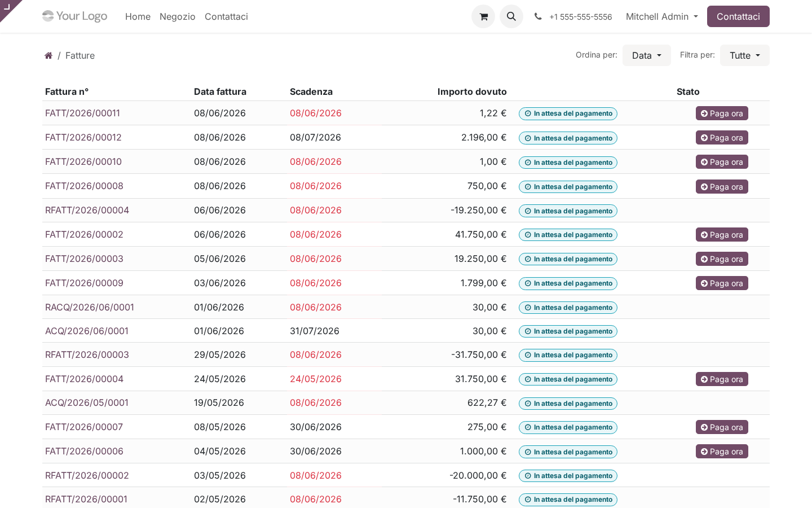The height and width of the screenshot is (508, 812).
Task: Open invoice FATT/2026/00007
Action: [x=84, y=427]
